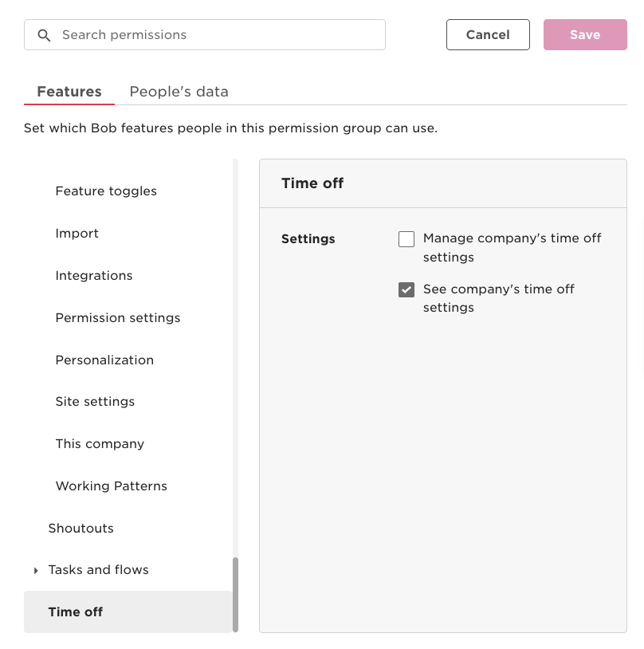644x649 pixels.
Task: Open Working Patterns settings
Action: click(111, 486)
